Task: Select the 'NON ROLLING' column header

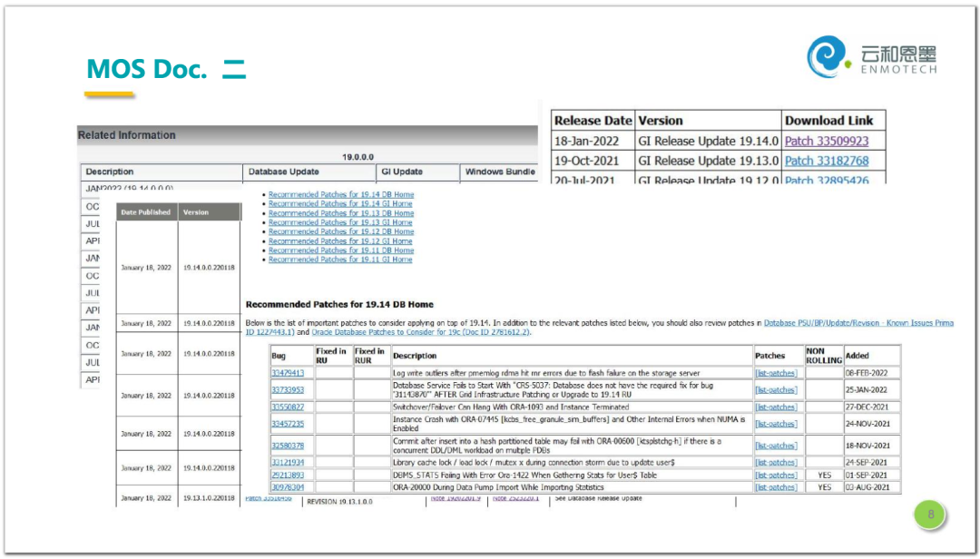Action: click(824, 356)
